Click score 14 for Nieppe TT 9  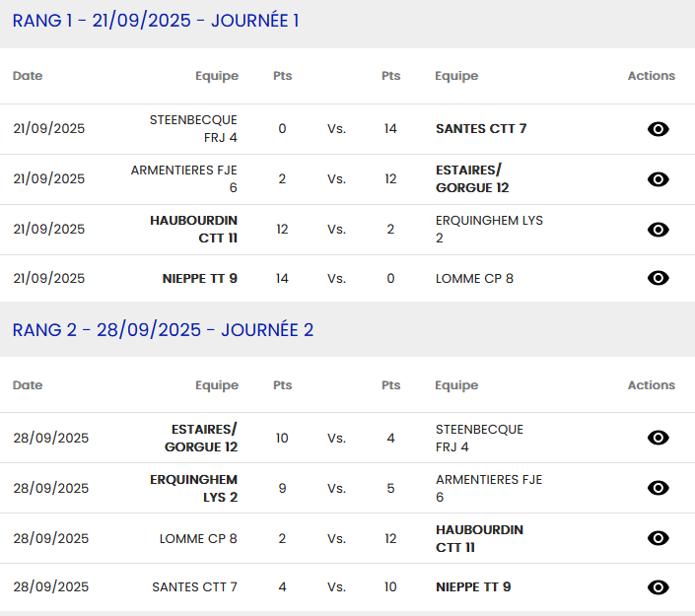pyautogui.click(x=282, y=279)
